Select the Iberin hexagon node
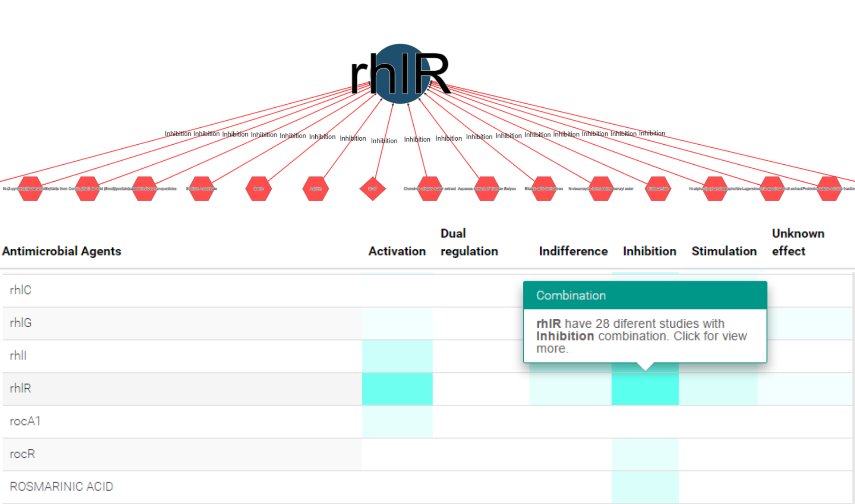The image size is (855, 504). click(x=259, y=189)
